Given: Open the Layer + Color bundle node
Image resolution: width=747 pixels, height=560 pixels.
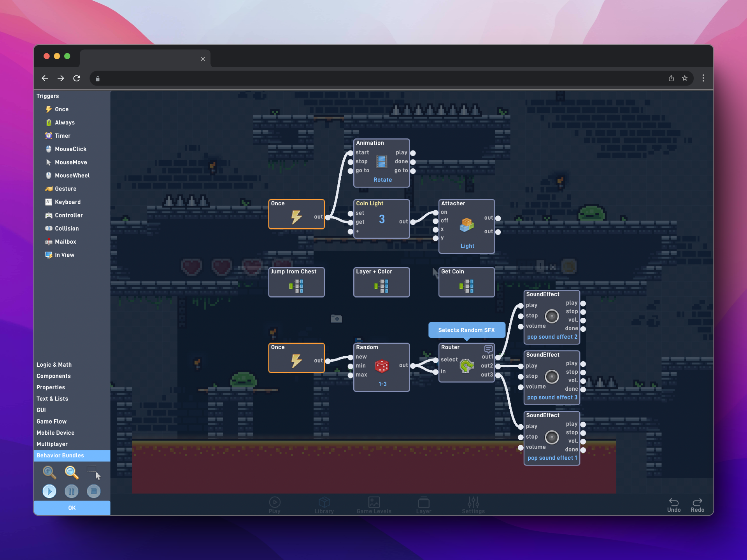Looking at the screenshot, I should tap(381, 282).
